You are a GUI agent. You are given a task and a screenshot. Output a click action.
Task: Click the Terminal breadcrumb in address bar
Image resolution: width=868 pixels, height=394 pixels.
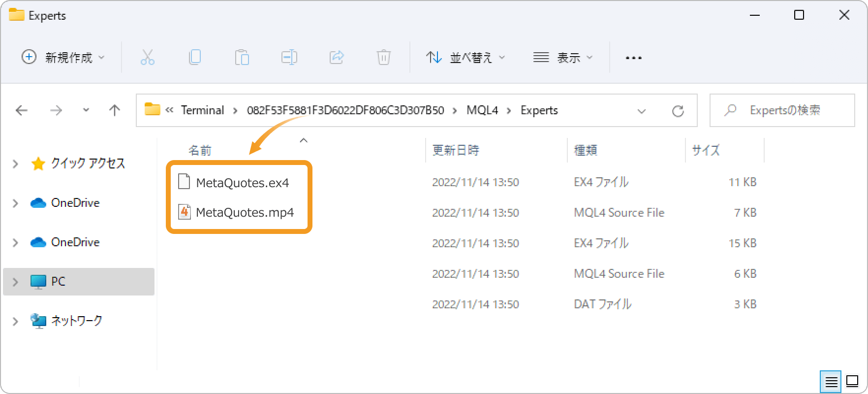202,110
